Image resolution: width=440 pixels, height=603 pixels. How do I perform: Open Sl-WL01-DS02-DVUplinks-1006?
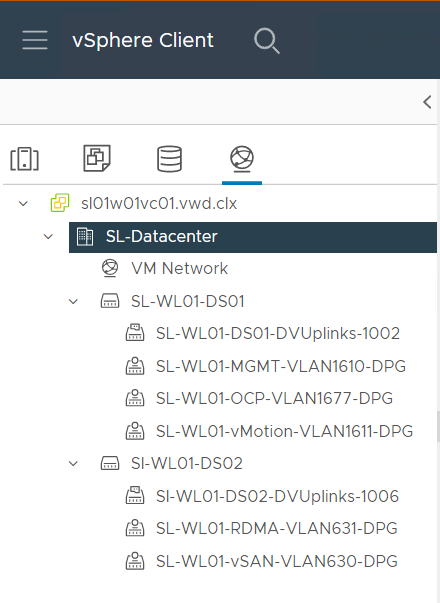click(277, 496)
